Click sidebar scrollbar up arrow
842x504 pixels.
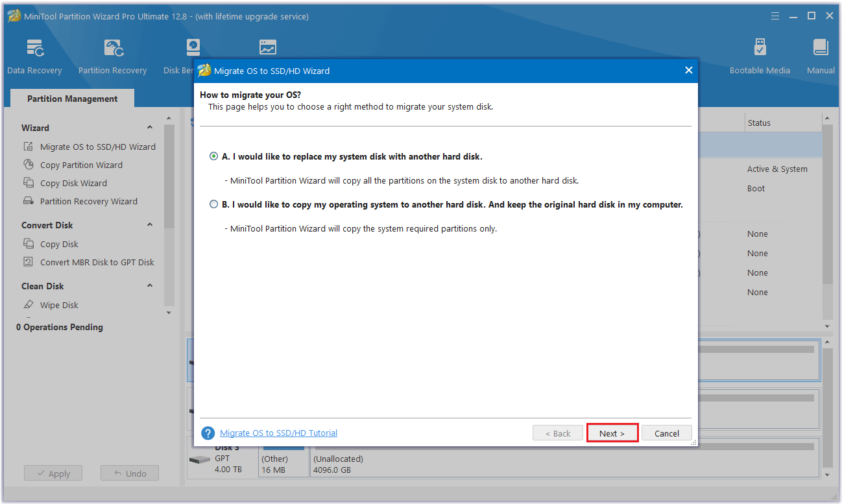pyautogui.click(x=169, y=118)
